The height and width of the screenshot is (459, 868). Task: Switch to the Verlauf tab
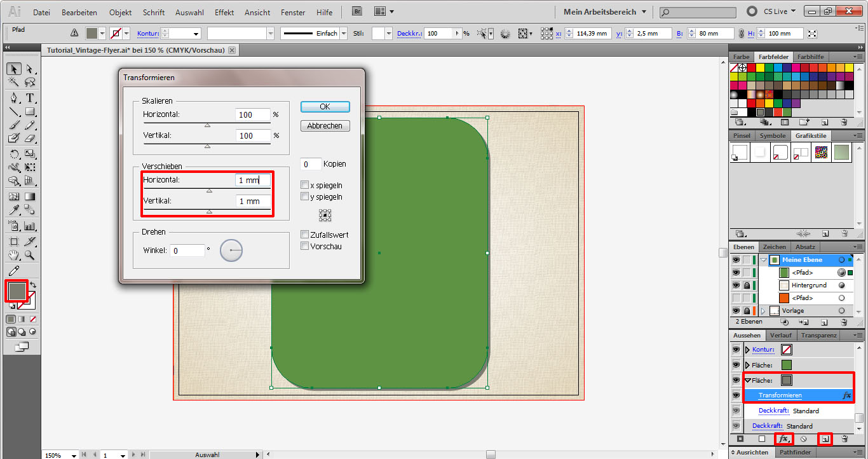click(780, 335)
